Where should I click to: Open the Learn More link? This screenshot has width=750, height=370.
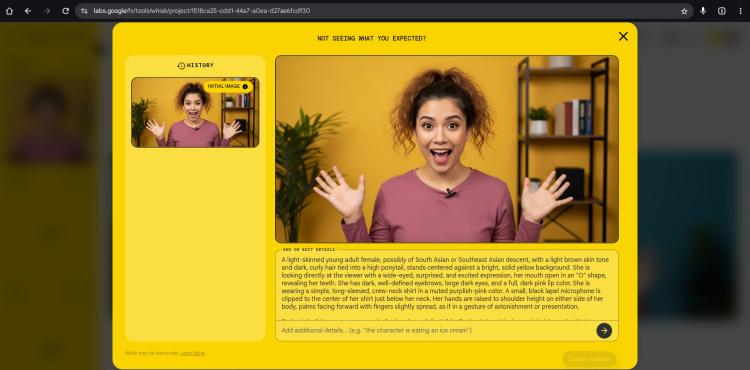(192, 353)
